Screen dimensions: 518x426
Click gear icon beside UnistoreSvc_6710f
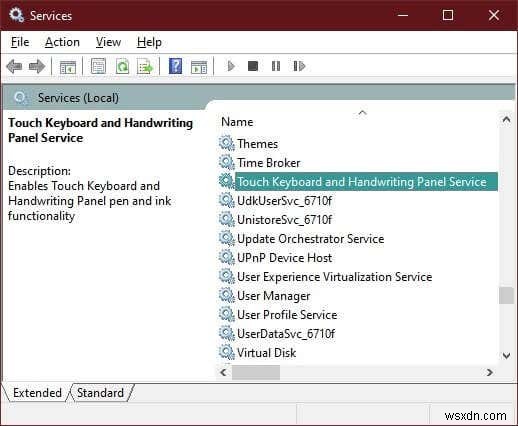coord(227,219)
